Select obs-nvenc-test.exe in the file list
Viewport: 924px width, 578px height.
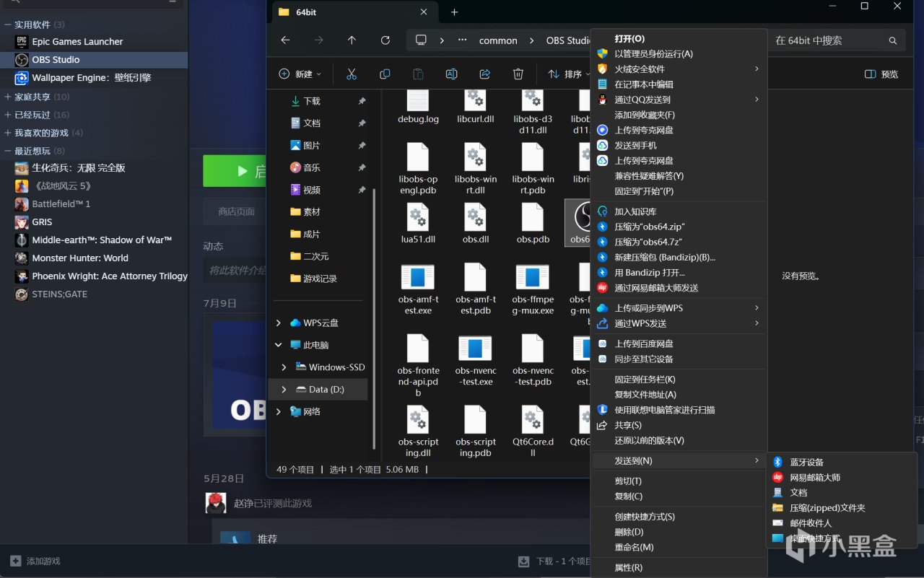pyautogui.click(x=475, y=361)
